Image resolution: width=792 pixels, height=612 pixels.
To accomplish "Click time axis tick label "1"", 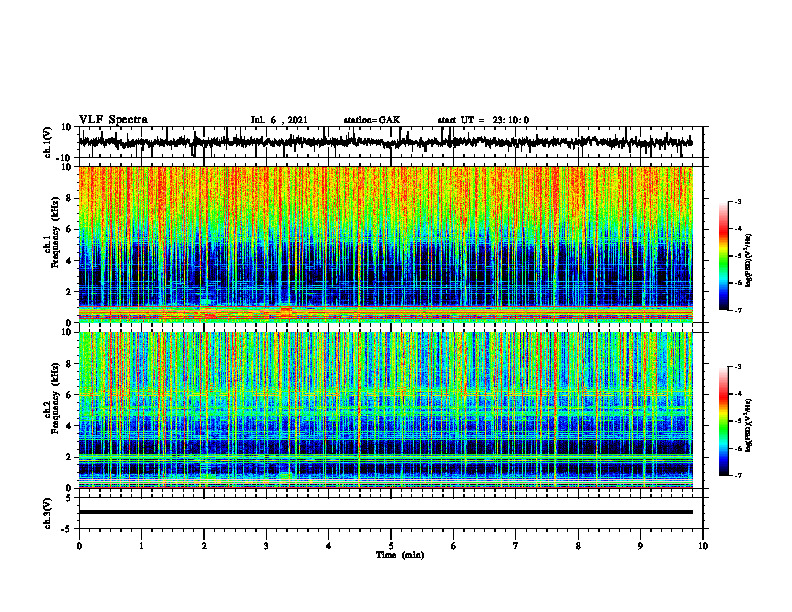I will (x=141, y=546).
